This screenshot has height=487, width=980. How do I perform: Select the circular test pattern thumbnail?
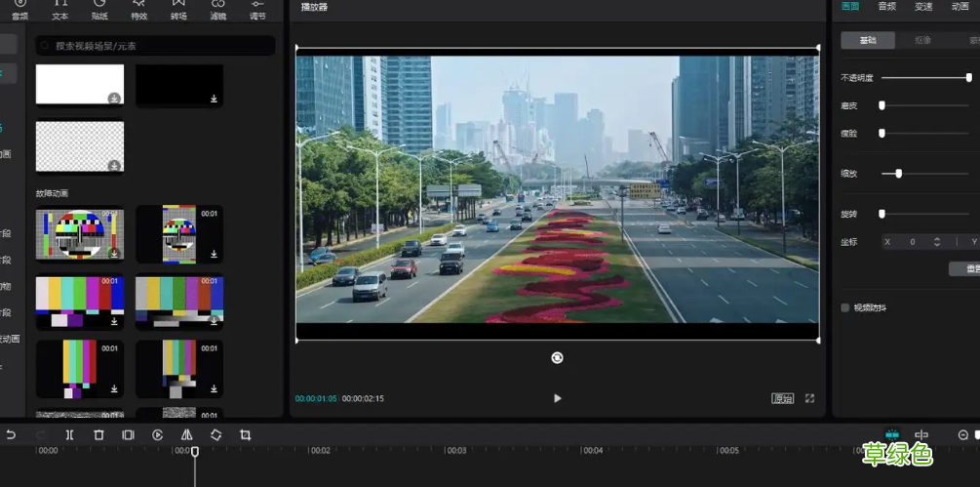(x=80, y=234)
